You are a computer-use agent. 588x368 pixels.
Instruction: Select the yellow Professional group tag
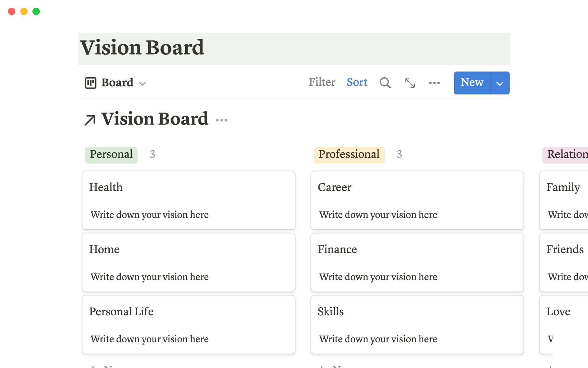point(349,155)
